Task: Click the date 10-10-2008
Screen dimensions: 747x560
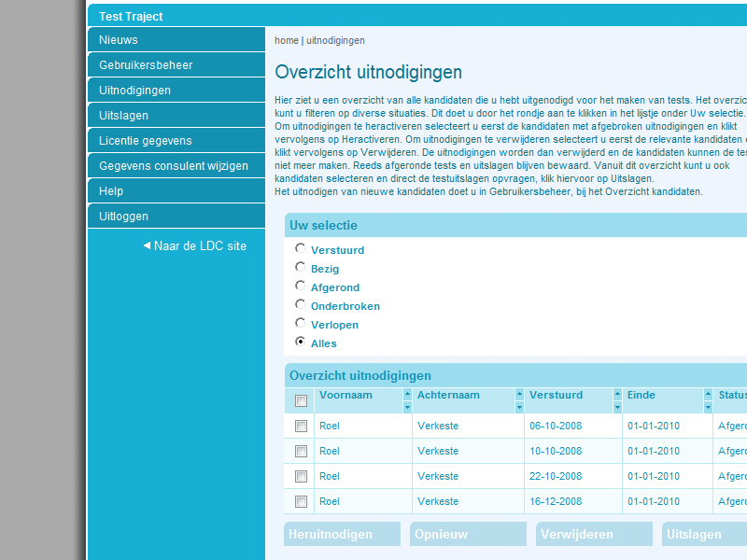Action: (x=556, y=451)
